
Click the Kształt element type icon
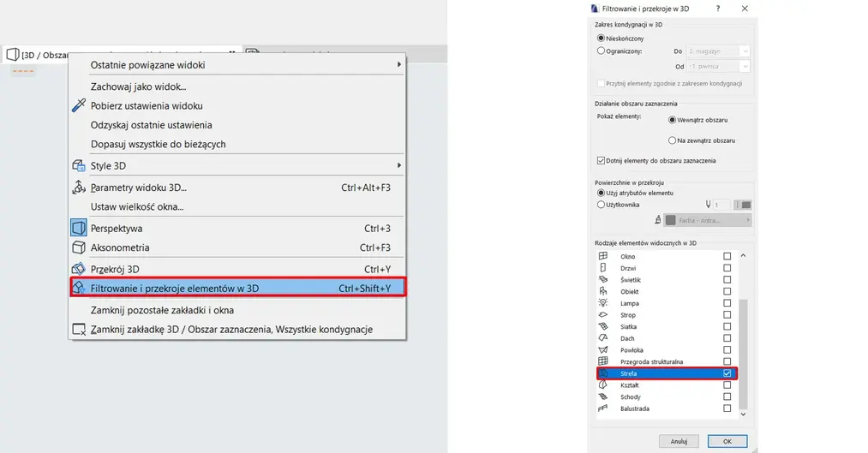pos(603,384)
